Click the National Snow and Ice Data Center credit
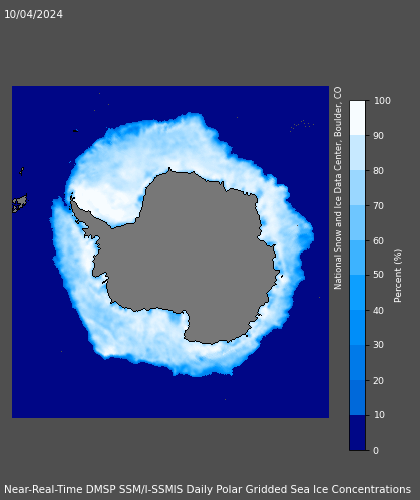 point(337,188)
